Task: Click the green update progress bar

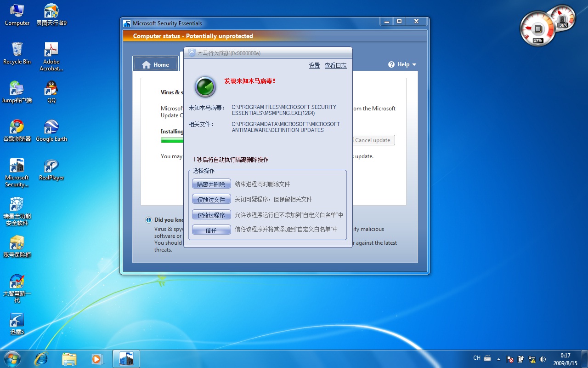Action: click(x=172, y=140)
